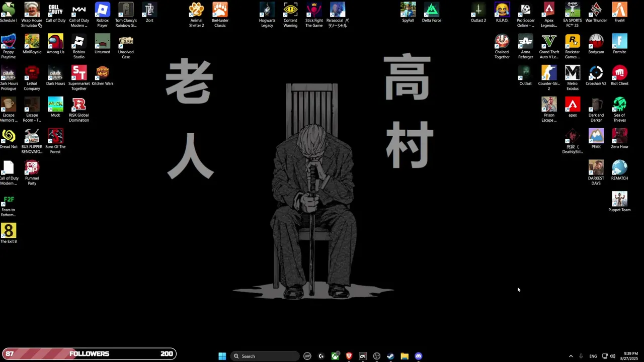This screenshot has width=644, height=362.
Task: Open EA SPORTS FC 25 icon
Action: click(x=573, y=15)
